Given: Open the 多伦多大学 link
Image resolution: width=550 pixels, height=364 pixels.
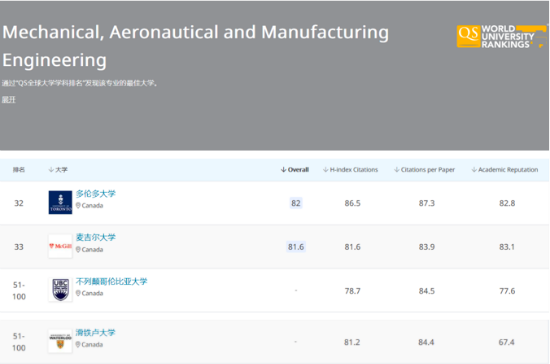Looking at the screenshot, I should pos(95,194).
